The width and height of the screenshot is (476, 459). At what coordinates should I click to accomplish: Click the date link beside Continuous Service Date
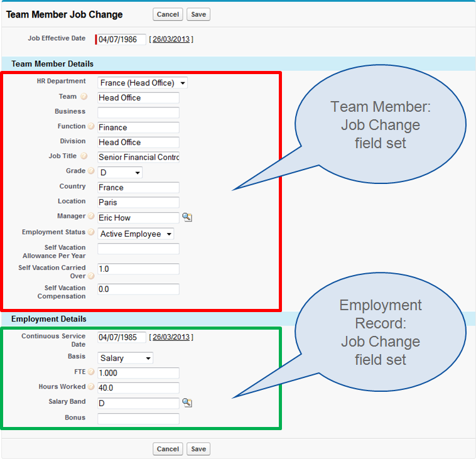click(x=171, y=337)
